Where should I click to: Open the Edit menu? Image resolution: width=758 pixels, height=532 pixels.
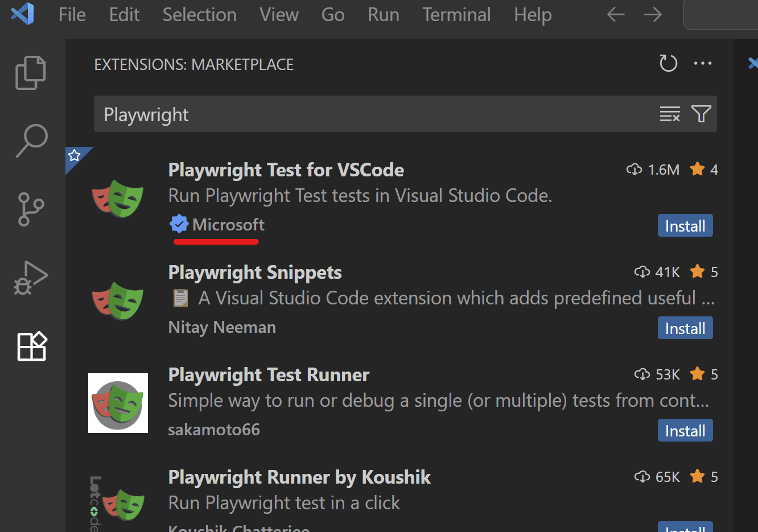(124, 14)
